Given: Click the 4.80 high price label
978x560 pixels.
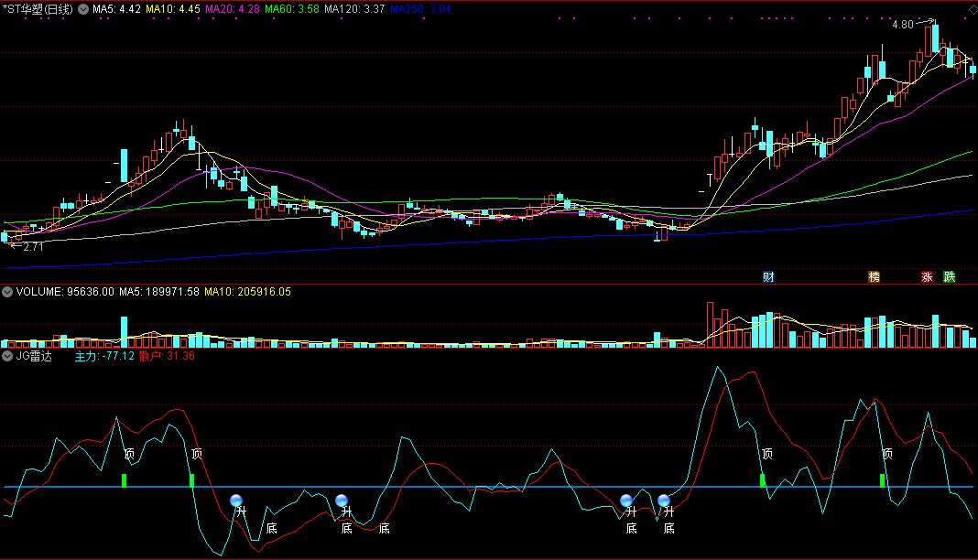Looking at the screenshot, I should [903, 25].
